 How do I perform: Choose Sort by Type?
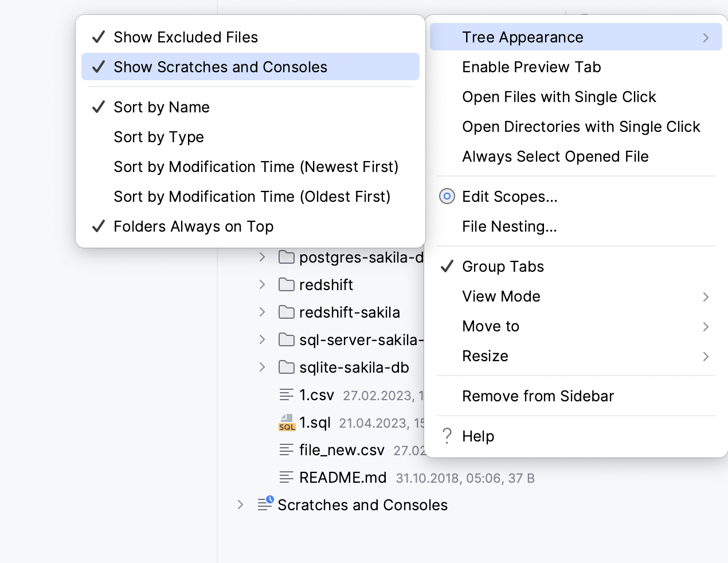click(159, 137)
